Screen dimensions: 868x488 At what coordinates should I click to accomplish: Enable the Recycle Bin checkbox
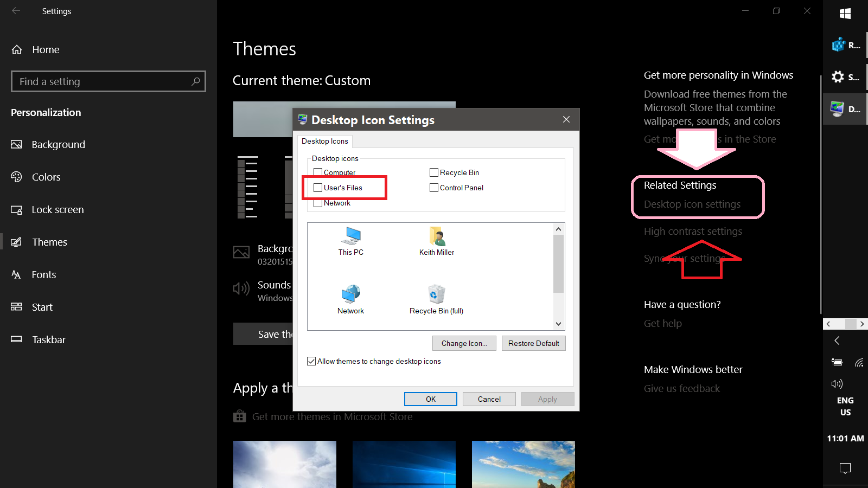pos(434,172)
